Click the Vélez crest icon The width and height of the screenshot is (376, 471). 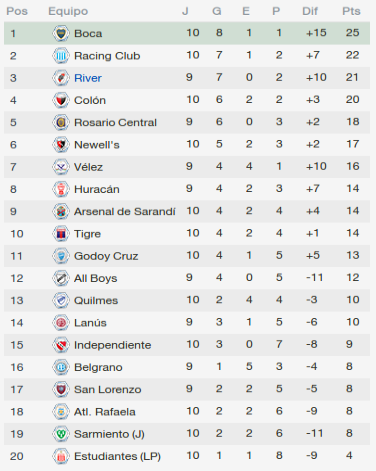pyautogui.click(x=61, y=167)
